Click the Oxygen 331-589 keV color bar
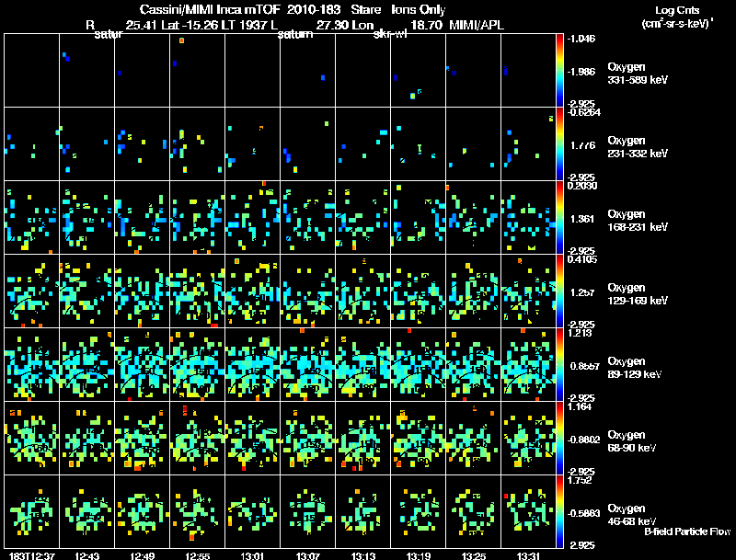The height and width of the screenshot is (560, 736). (x=561, y=70)
